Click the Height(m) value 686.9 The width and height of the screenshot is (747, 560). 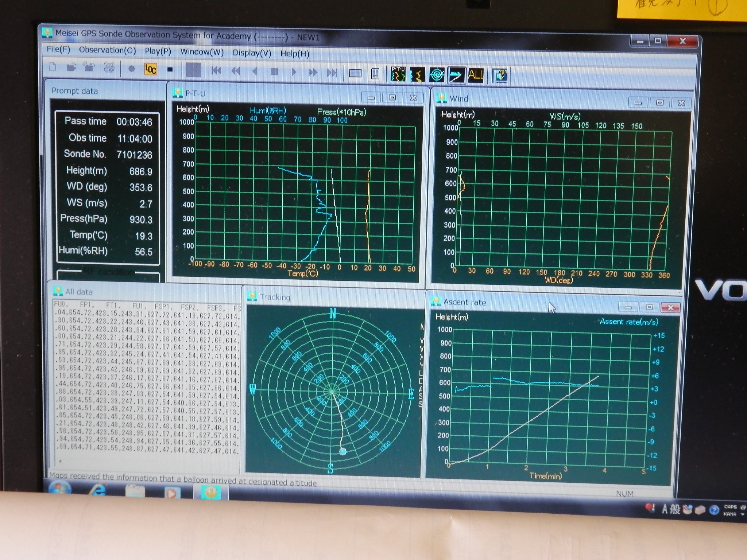141,171
